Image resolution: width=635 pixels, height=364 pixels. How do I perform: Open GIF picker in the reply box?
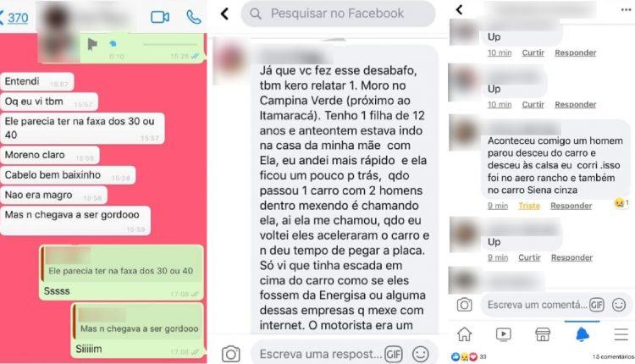(393, 355)
